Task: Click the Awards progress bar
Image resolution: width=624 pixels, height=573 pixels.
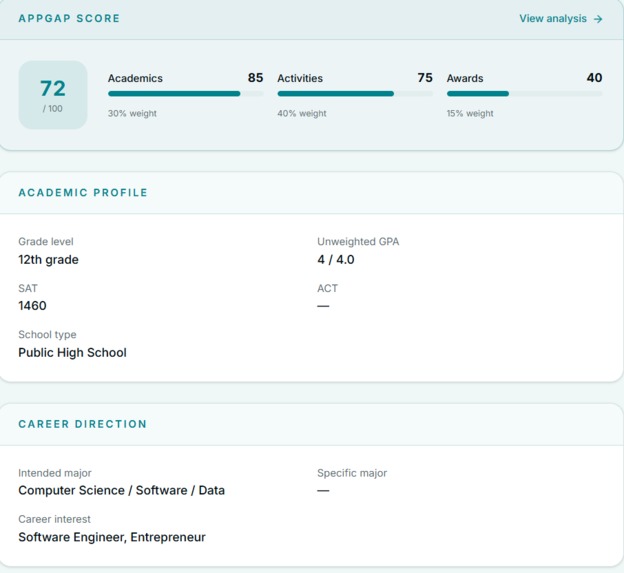Action: click(525, 94)
